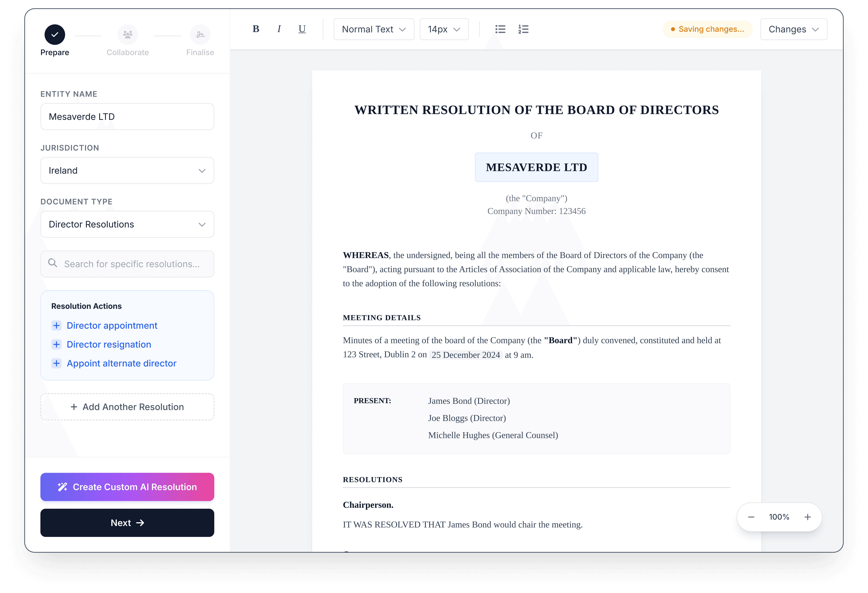Go to the Collaborate step
This screenshot has height=593, width=868.
[x=127, y=35]
